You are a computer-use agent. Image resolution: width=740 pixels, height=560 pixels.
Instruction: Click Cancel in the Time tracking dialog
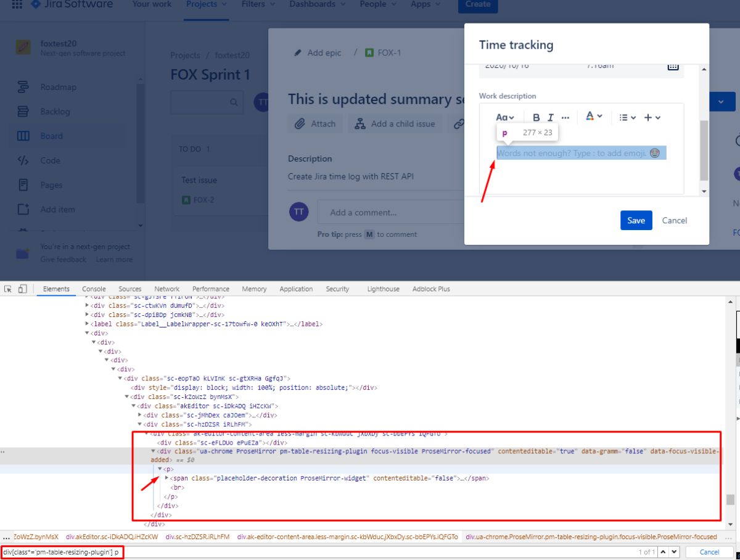coord(675,220)
